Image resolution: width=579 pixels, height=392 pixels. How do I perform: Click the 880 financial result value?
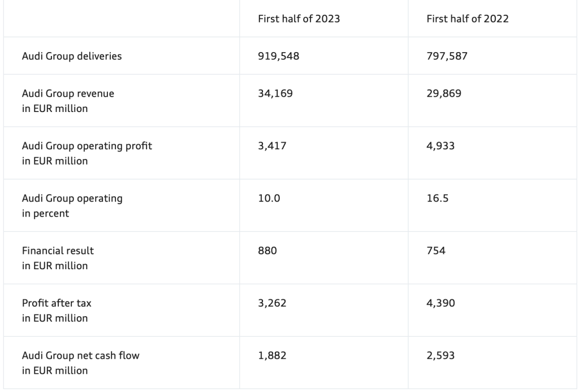point(267,251)
